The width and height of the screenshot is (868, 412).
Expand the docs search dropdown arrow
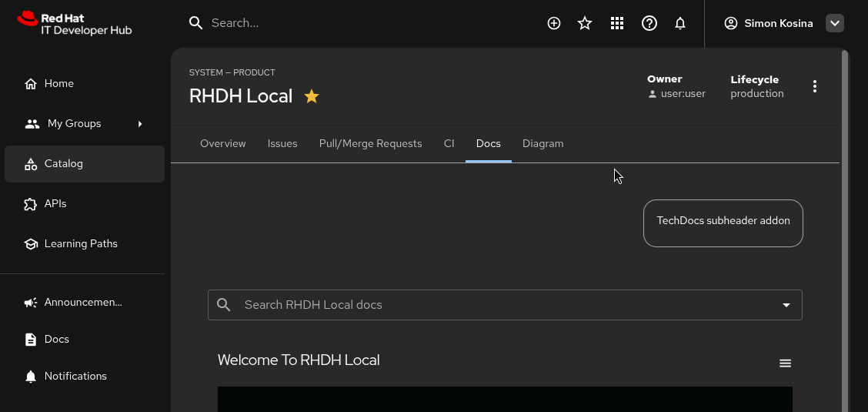pyautogui.click(x=786, y=305)
